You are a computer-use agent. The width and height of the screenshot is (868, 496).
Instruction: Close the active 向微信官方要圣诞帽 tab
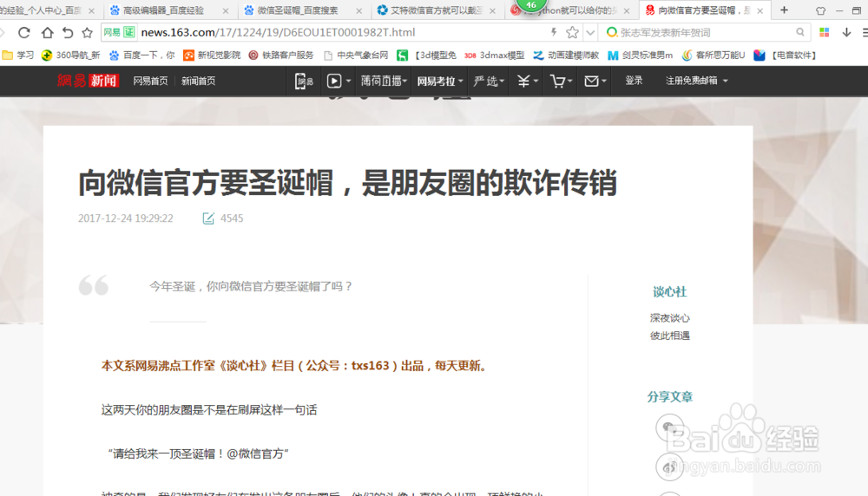click(x=760, y=11)
